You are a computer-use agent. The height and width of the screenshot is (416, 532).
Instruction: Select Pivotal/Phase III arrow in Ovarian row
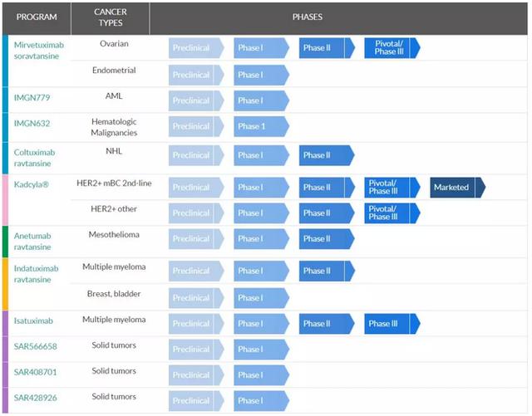[x=390, y=48]
